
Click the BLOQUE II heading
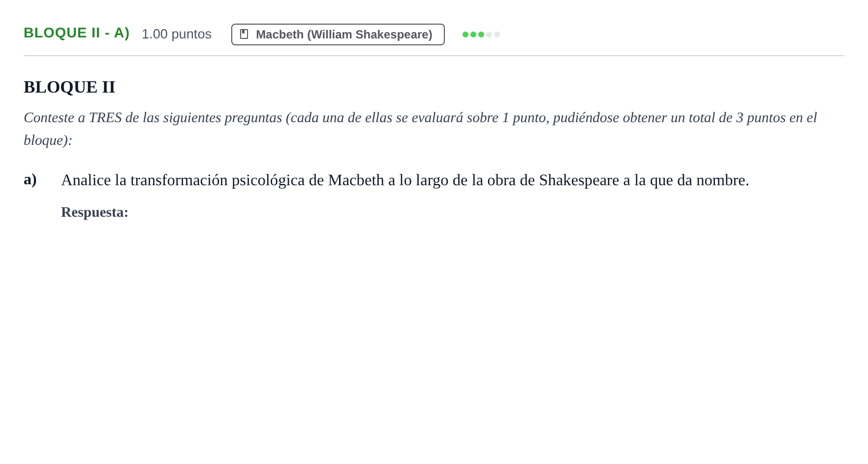(69, 87)
